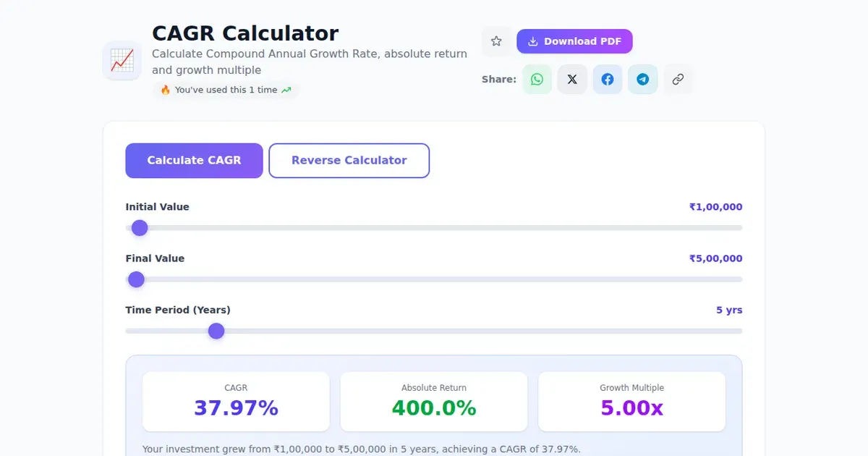Adjust the Initial Value slider handle
Screen dimensions: 868x456
[x=140, y=228]
